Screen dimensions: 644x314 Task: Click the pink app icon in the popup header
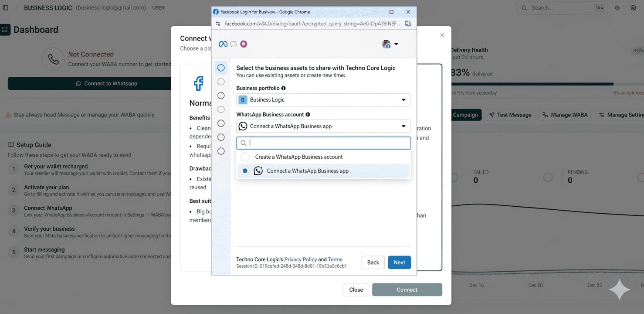click(x=244, y=44)
